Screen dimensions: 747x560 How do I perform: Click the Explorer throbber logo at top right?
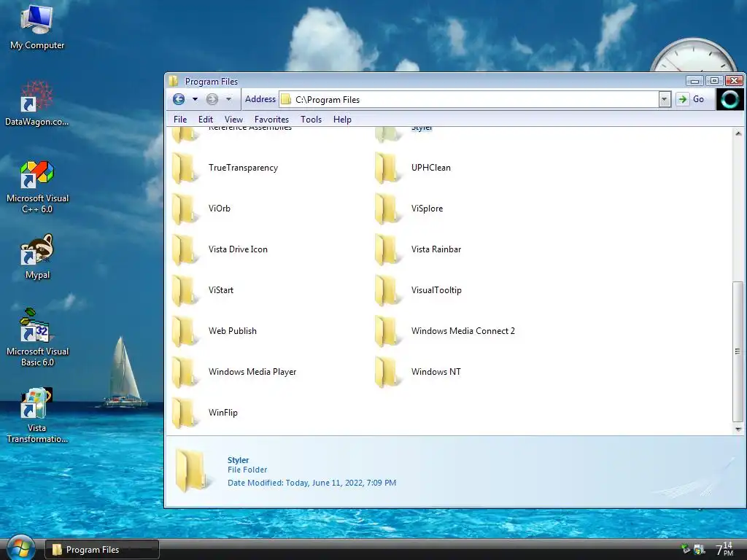[729, 99]
